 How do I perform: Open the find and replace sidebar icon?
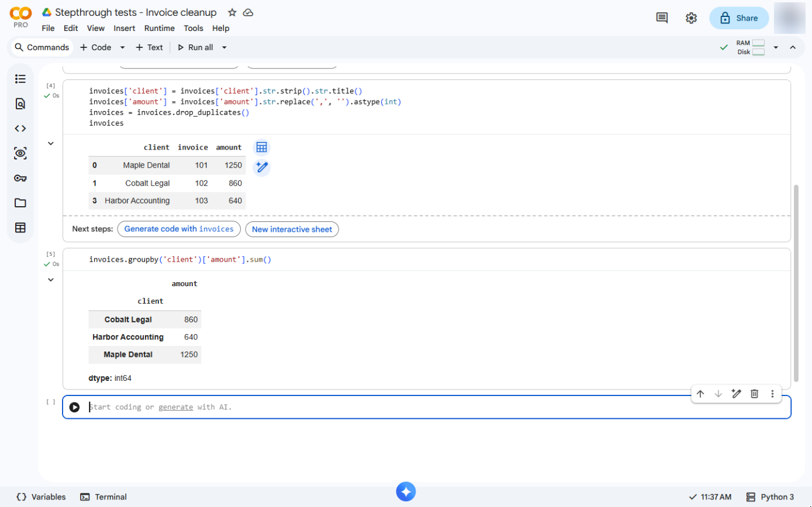(x=20, y=104)
